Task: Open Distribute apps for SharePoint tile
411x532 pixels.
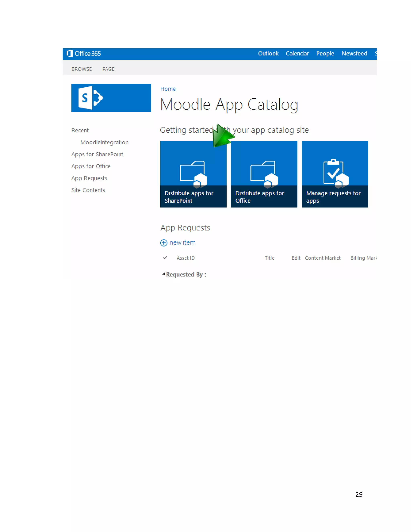Action: click(193, 174)
